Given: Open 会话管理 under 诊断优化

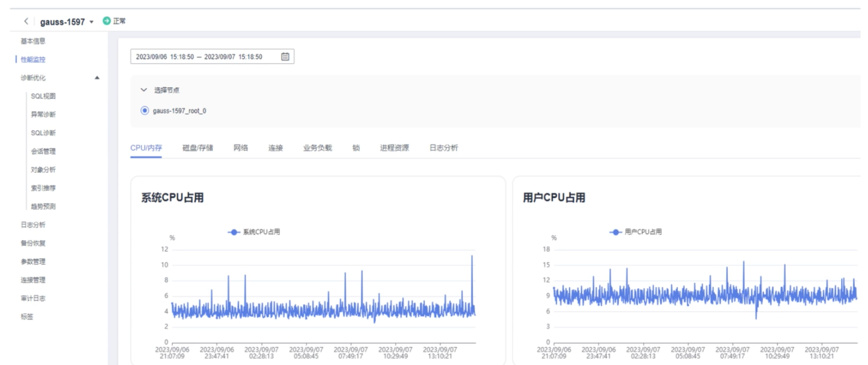Looking at the screenshot, I should tap(43, 151).
